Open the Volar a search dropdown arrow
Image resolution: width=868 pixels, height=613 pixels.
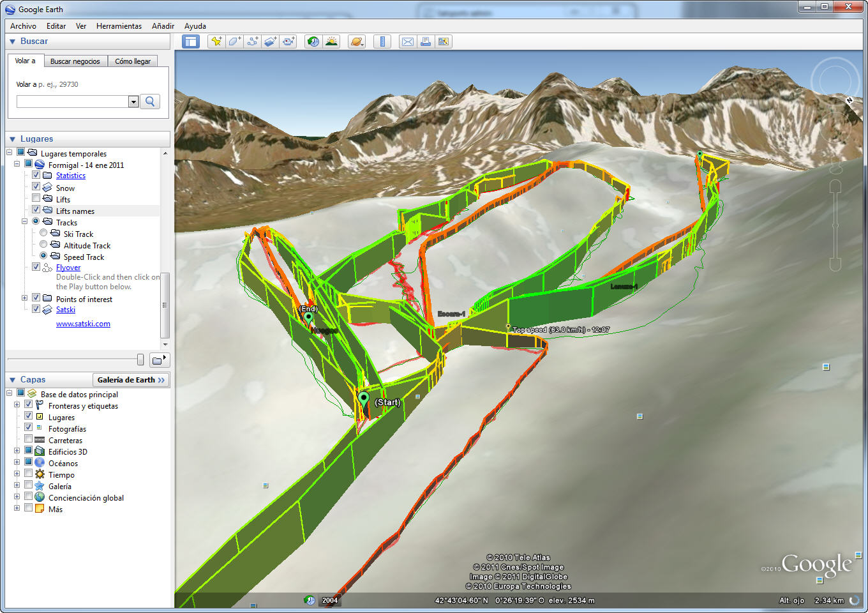click(133, 102)
